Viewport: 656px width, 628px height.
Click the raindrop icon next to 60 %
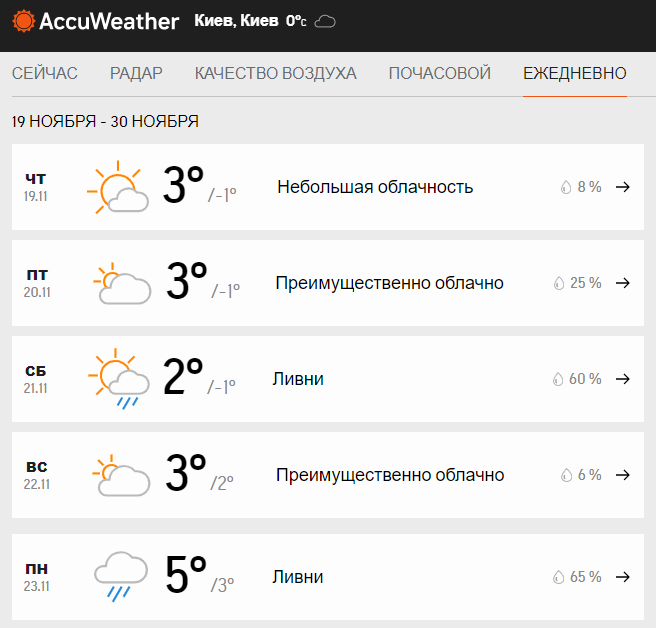558,380
